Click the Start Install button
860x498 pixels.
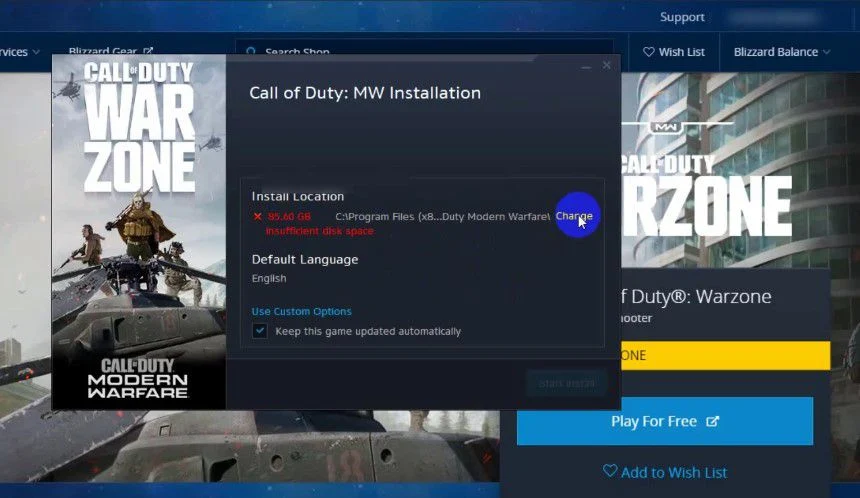[566, 383]
